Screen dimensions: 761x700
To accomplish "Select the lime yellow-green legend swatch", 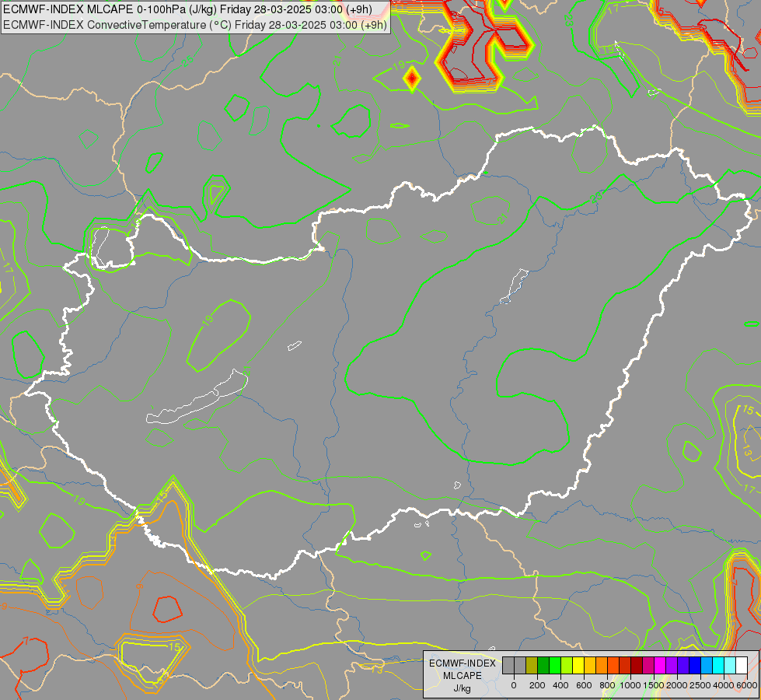I will point(567,665).
